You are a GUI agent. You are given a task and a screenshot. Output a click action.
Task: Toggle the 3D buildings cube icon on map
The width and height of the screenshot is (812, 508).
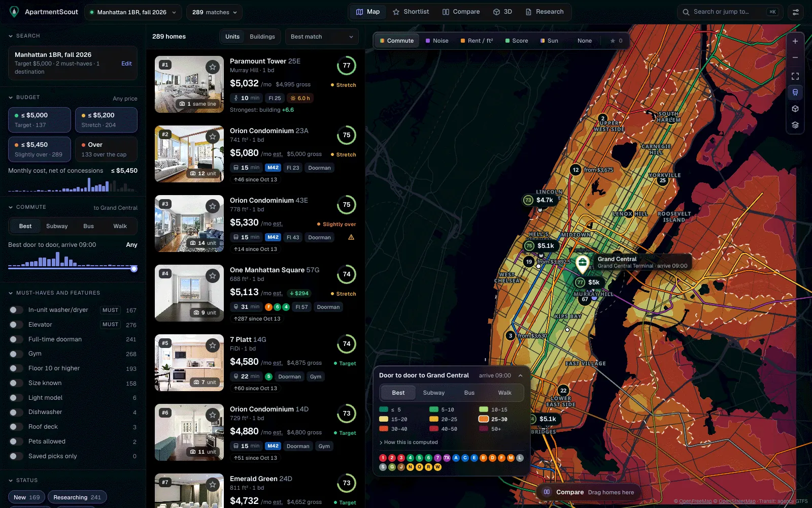(795, 109)
